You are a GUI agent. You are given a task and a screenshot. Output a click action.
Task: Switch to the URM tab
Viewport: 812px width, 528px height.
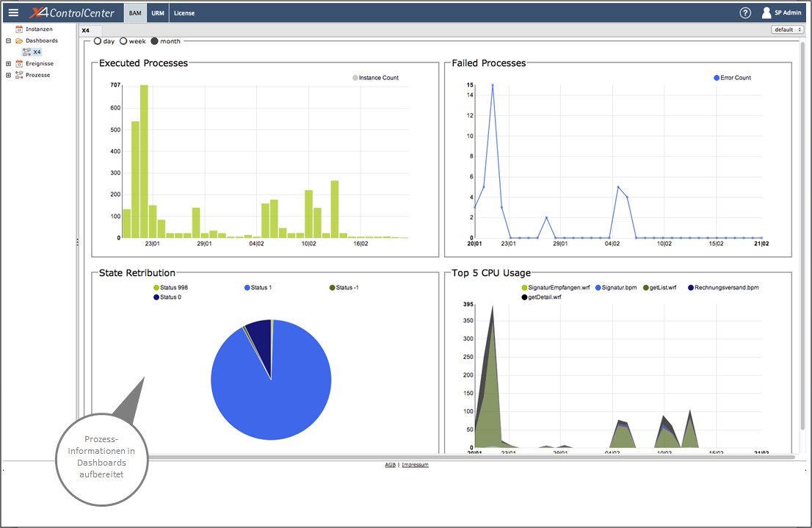tap(158, 13)
